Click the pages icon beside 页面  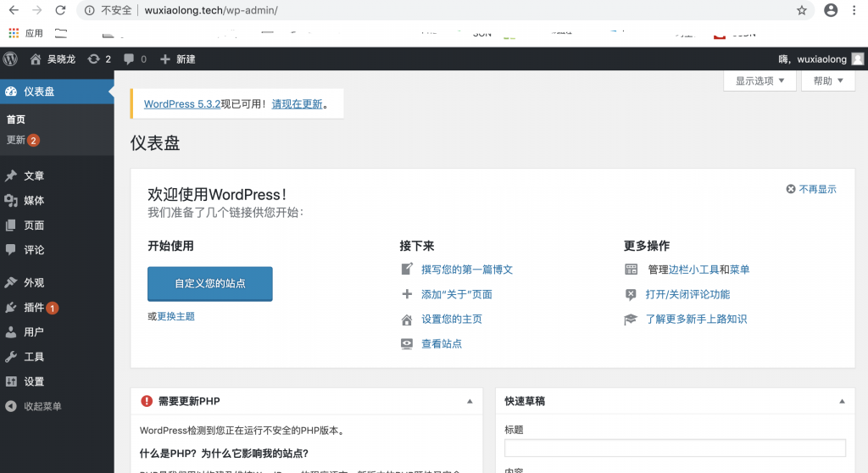pyautogui.click(x=11, y=225)
